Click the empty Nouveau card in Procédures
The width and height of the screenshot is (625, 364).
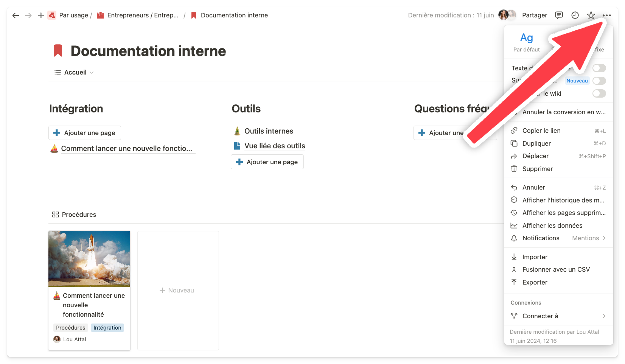click(178, 290)
